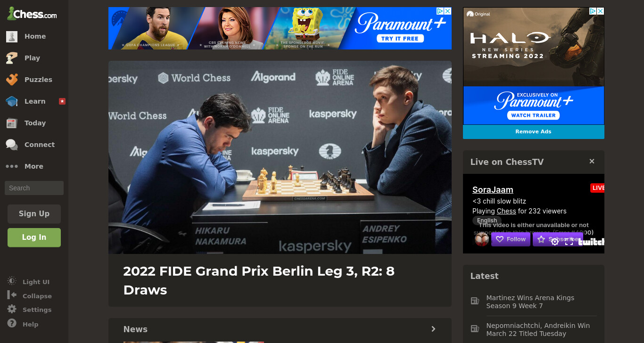
Task: Open the Today newspaper icon
Action: coord(12,123)
